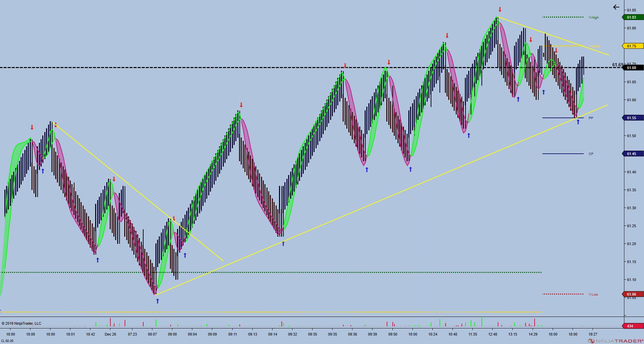Click the blue buy arrow below the lowest trough
The image size is (644, 344).
coord(157,301)
